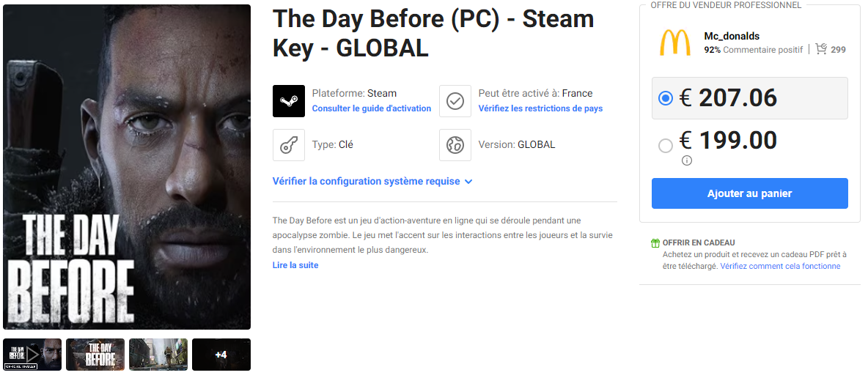
Task: Click the Steam platform icon
Action: click(x=288, y=100)
